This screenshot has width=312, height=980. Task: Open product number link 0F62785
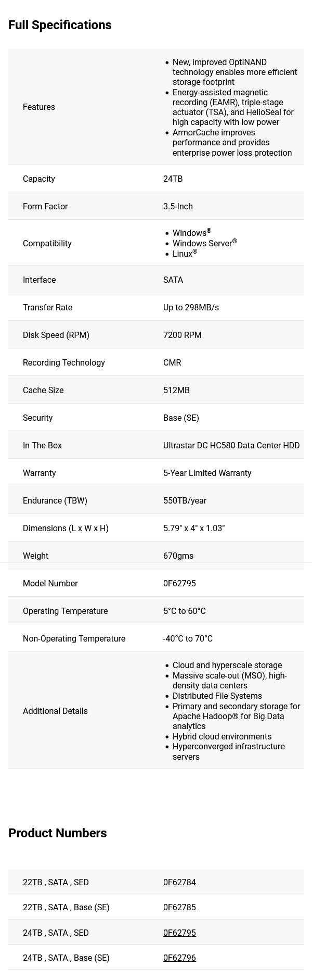pos(179,907)
